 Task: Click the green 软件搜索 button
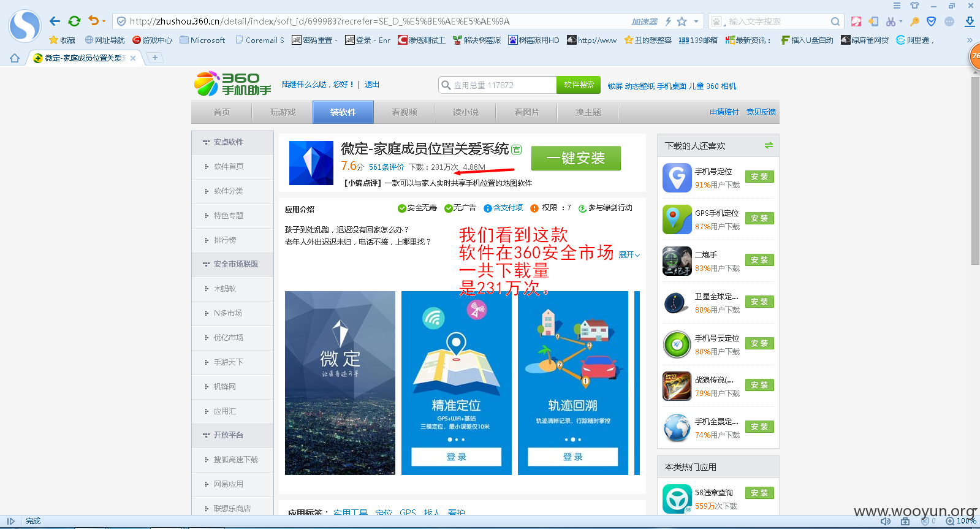pos(579,85)
